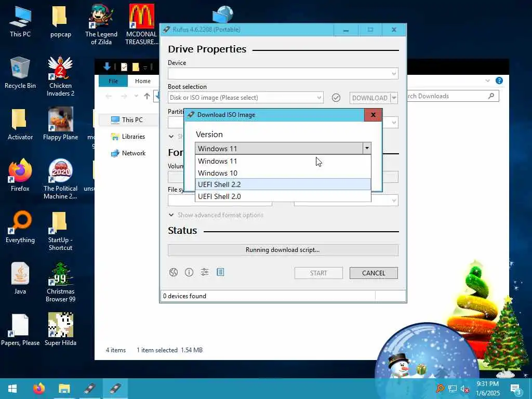
Task: Open Recycle Bin
Action: (20, 73)
